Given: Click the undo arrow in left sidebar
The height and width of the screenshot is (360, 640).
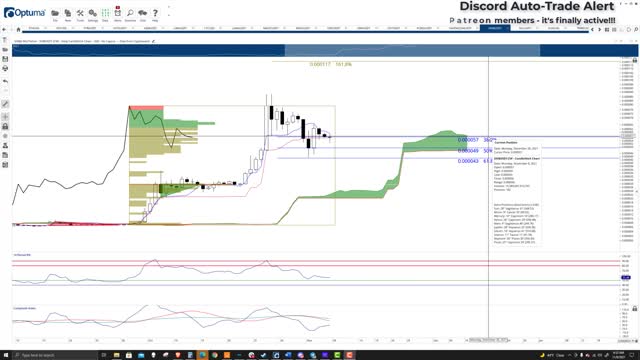Looking at the screenshot, I should click(5, 81).
